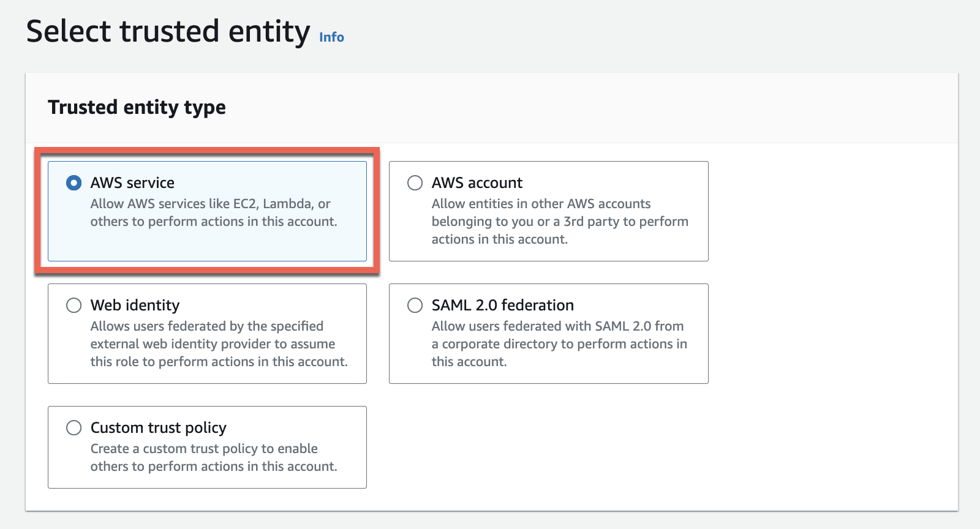Pick the SAML 2.0 federation radio button
Screen dimensions: 980x529
click(415, 306)
